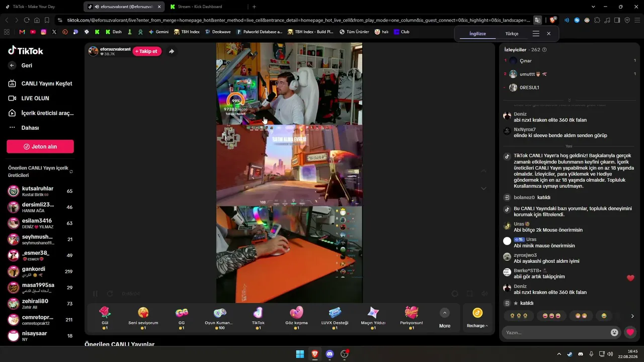This screenshot has width=644, height=362.
Task: Open kutsalruhlar live stream
Action: point(40,191)
